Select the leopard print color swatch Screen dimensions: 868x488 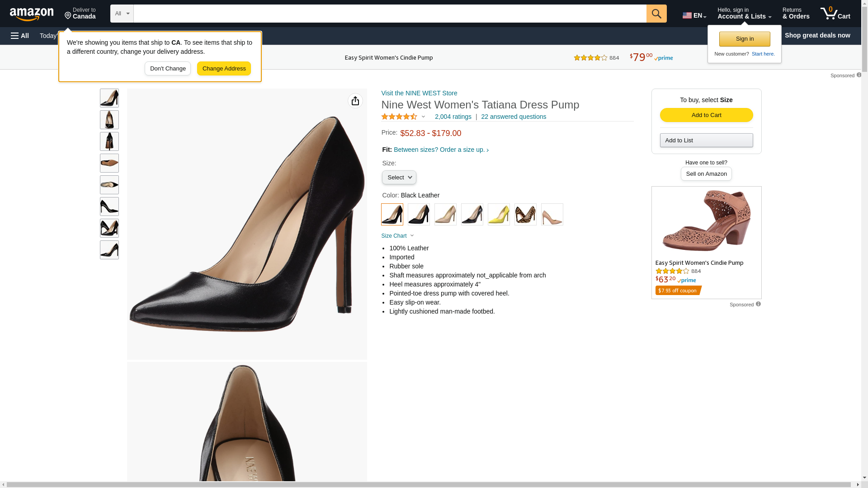pos(525,214)
